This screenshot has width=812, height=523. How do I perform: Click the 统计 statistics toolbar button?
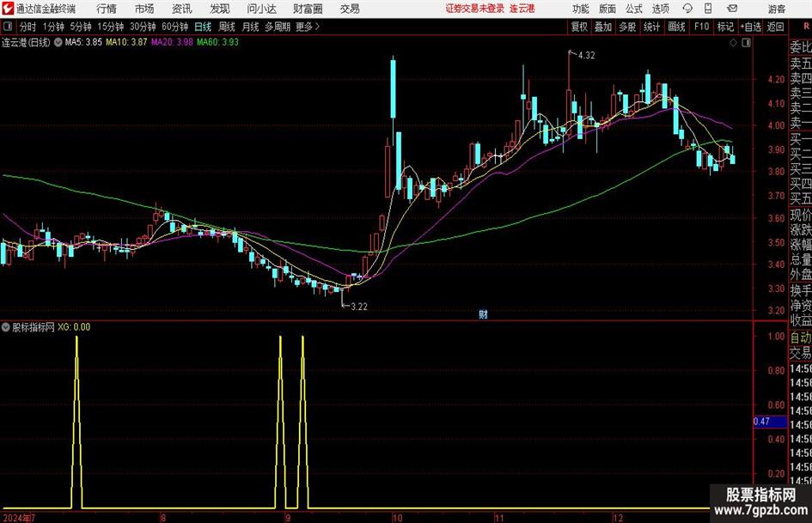651,27
